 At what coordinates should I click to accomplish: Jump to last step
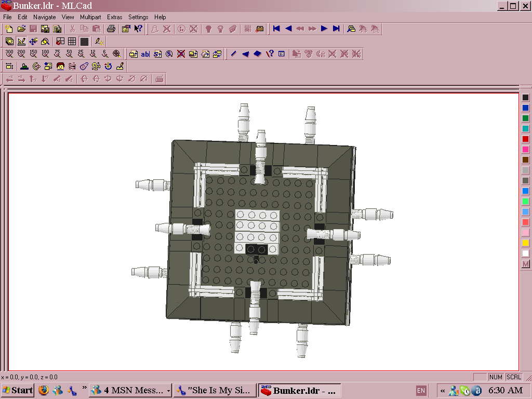(x=336, y=29)
